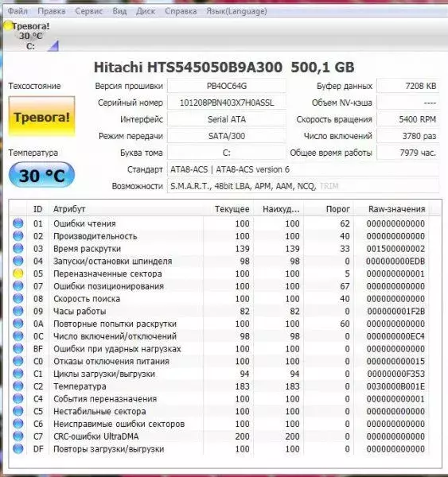Click status icon for 01 Ошибки чтения

tap(18, 223)
